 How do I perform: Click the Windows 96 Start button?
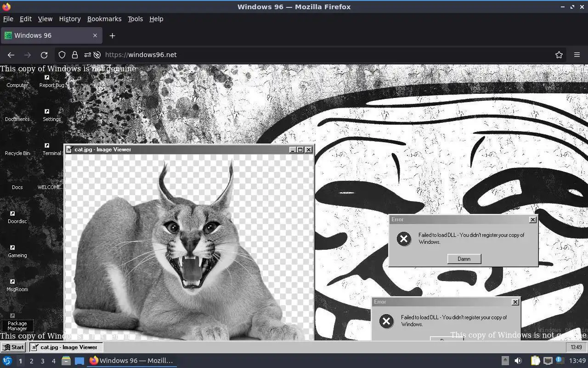pos(13,347)
